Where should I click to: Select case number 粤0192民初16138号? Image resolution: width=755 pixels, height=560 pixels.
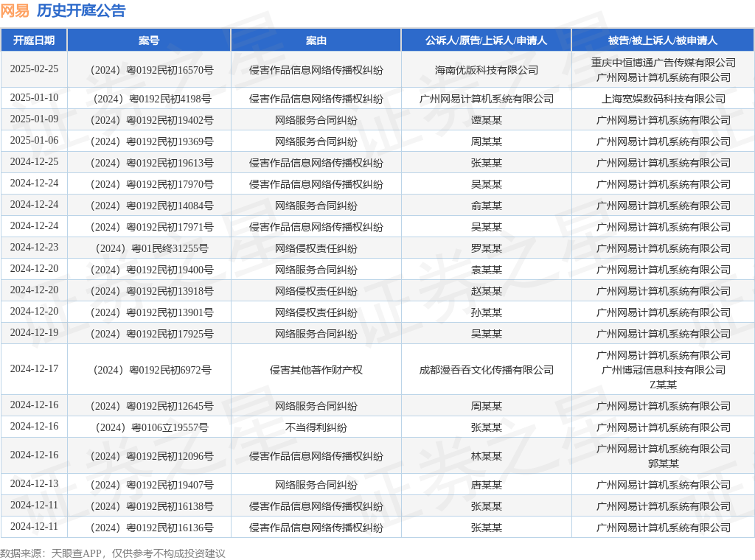[x=152, y=507]
